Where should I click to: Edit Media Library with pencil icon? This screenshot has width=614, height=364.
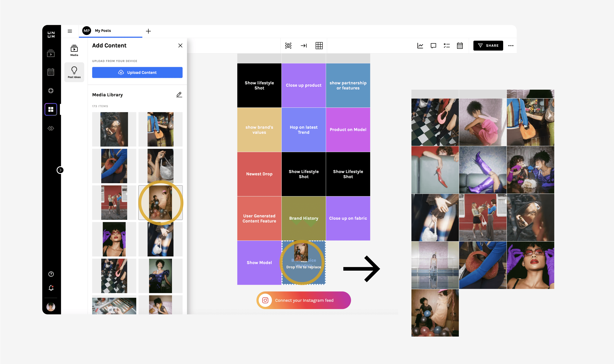coord(179,95)
